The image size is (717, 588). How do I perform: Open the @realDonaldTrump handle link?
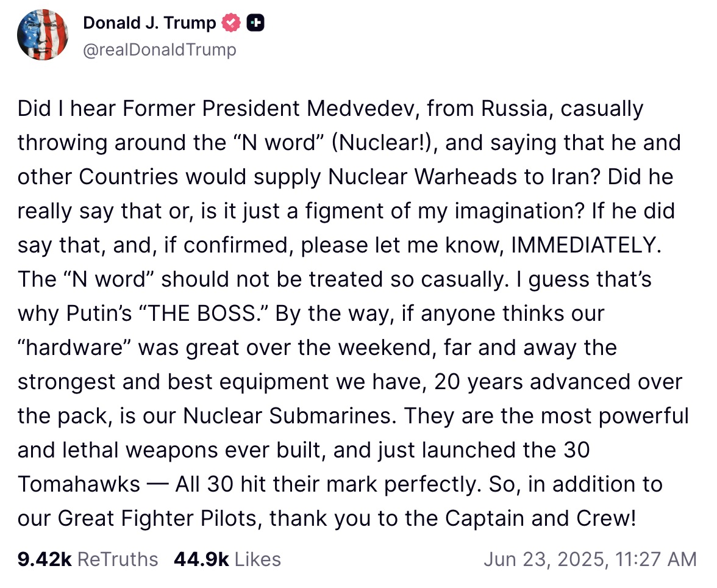click(x=159, y=49)
